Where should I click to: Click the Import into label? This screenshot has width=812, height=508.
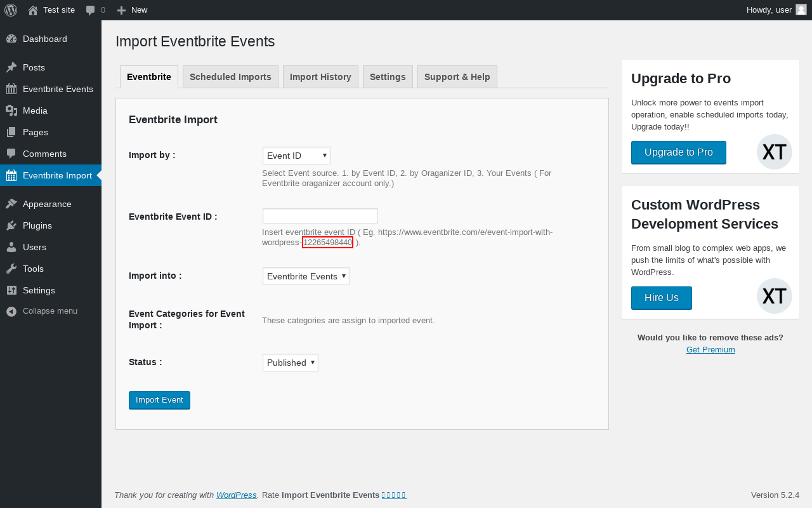[x=155, y=276]
